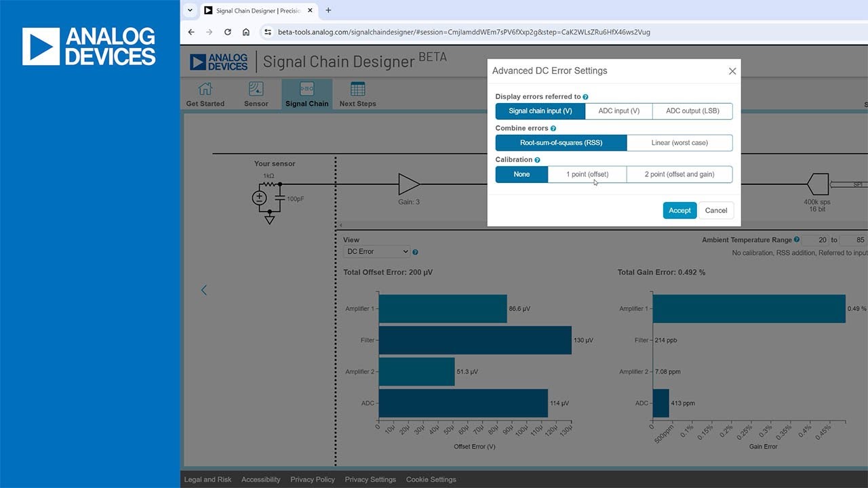868x488 pixels.
Task: Select the sensor voltage source symbol
Action: point(259,198)
